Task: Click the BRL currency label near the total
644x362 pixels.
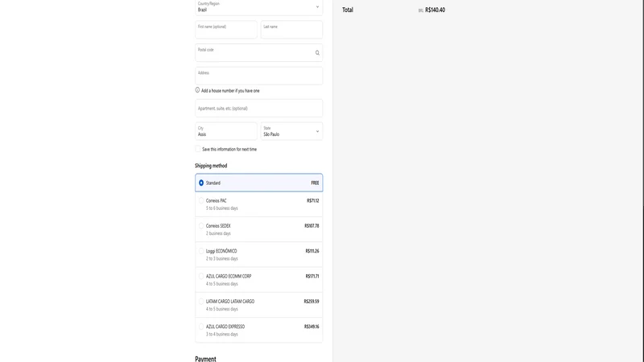Action: tap(420, 10)
